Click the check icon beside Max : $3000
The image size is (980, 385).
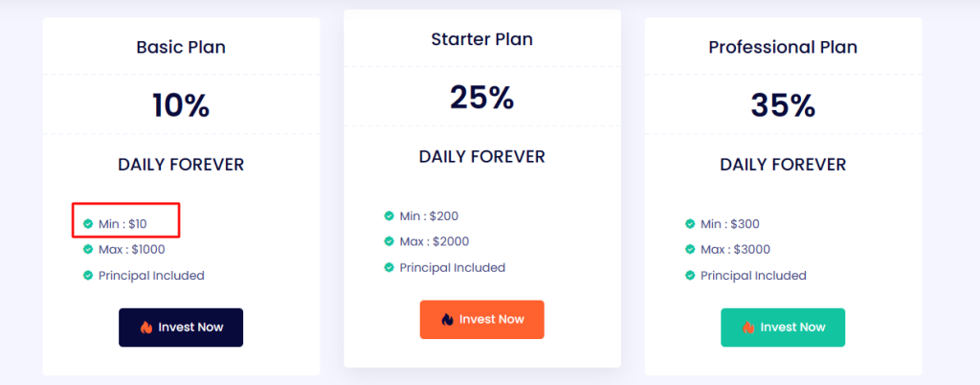[690, 249]
